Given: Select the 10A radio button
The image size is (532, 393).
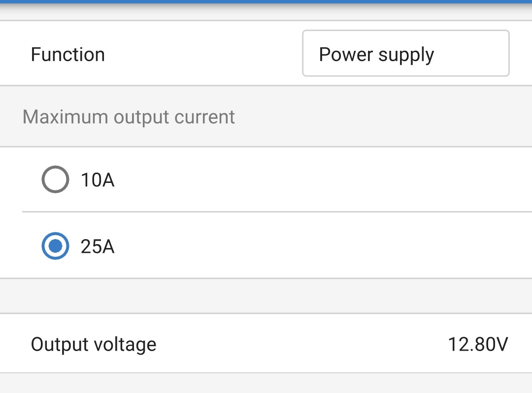Looking at the screenshot, I should [55, 179].
